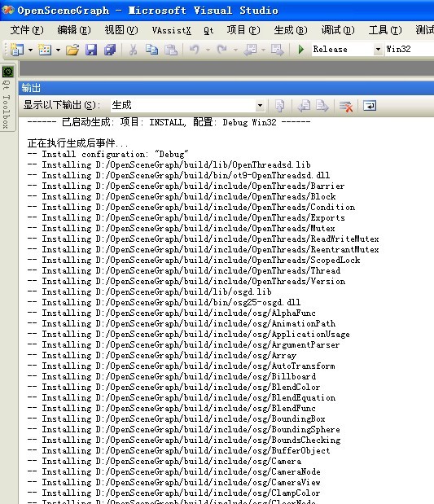
Task: Click the line installing osg/AutoTransform
Action: click(x=182, y=366)
